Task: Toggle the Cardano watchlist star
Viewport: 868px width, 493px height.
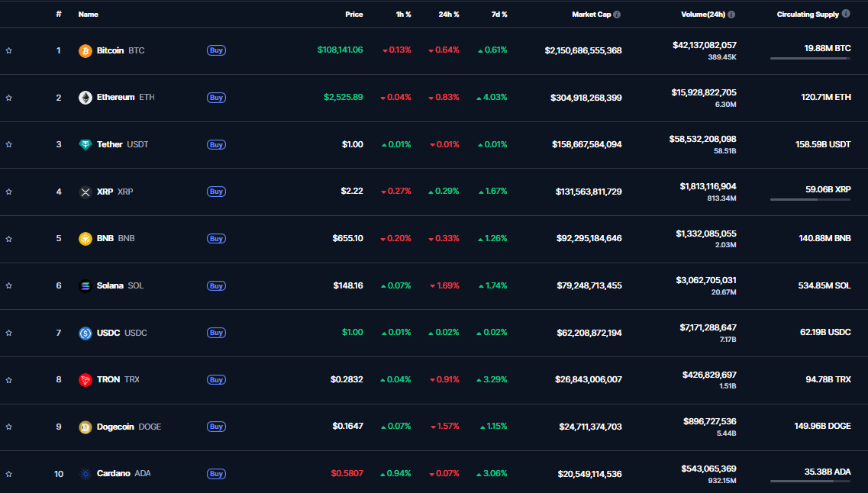Action: 9,474
